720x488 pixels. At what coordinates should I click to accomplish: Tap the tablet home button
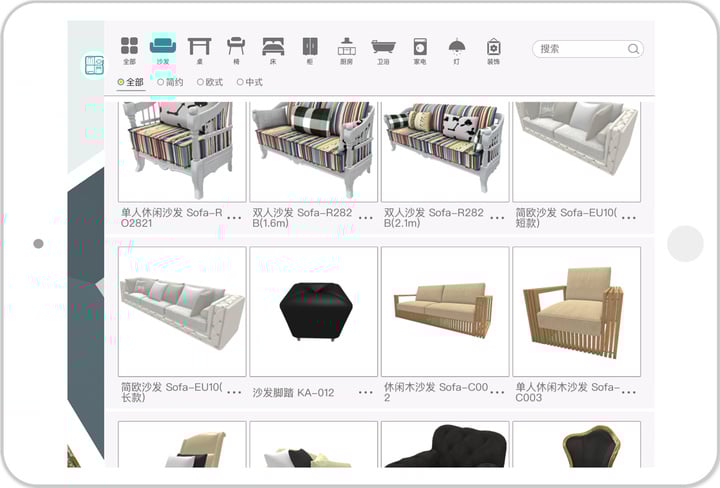[x=685, y=244]
